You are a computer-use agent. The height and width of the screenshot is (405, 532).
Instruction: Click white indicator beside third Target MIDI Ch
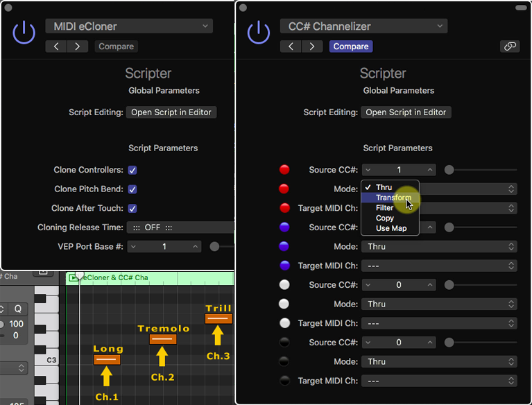[284, 323]
